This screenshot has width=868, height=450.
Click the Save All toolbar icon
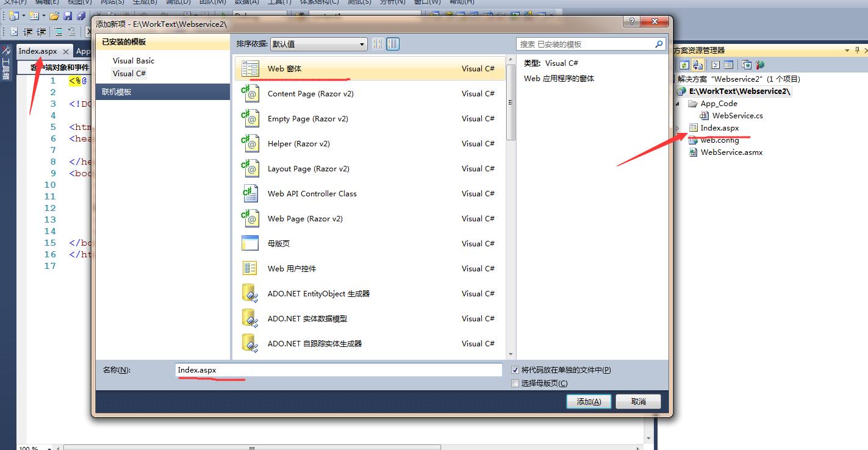[81, 15]
